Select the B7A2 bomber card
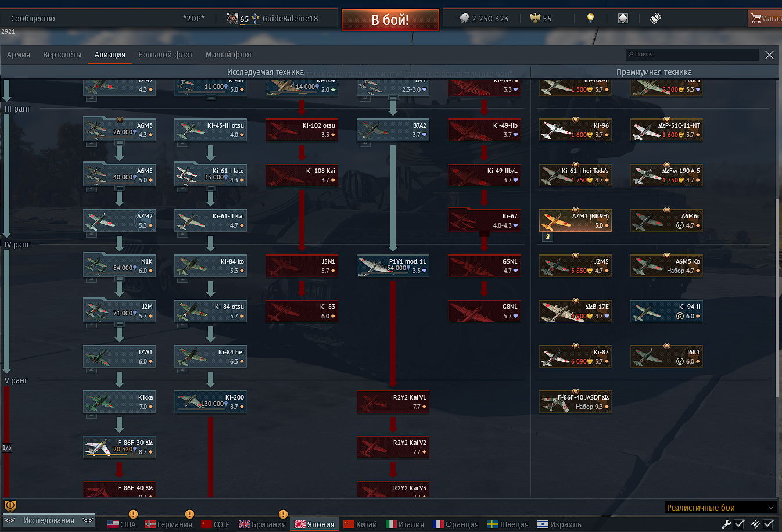782x532 pixels. pos(393,130)
